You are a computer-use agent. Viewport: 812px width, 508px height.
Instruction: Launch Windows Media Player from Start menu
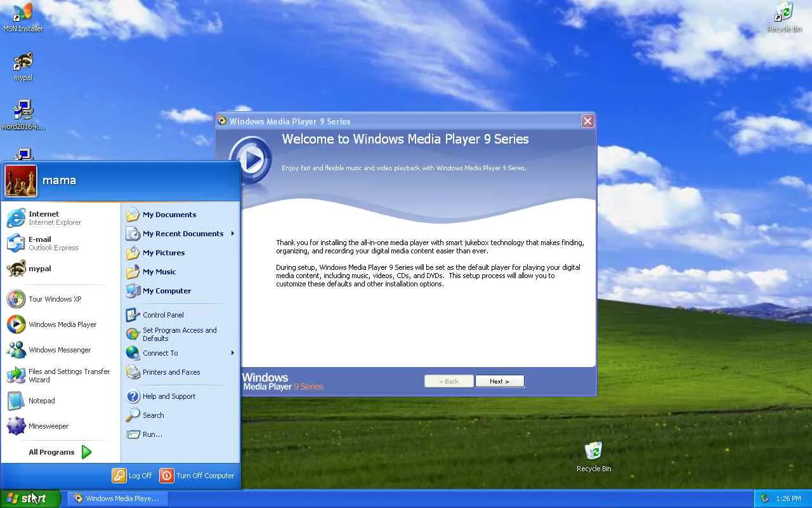pyautogui.click(x=61, y=324)
